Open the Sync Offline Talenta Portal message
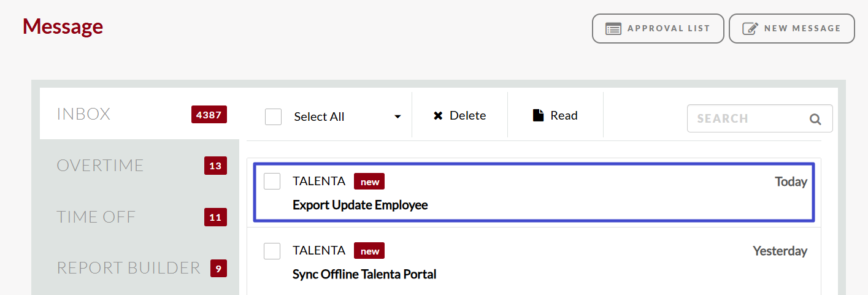The image size is (868, 295). (x=364, y=274)
